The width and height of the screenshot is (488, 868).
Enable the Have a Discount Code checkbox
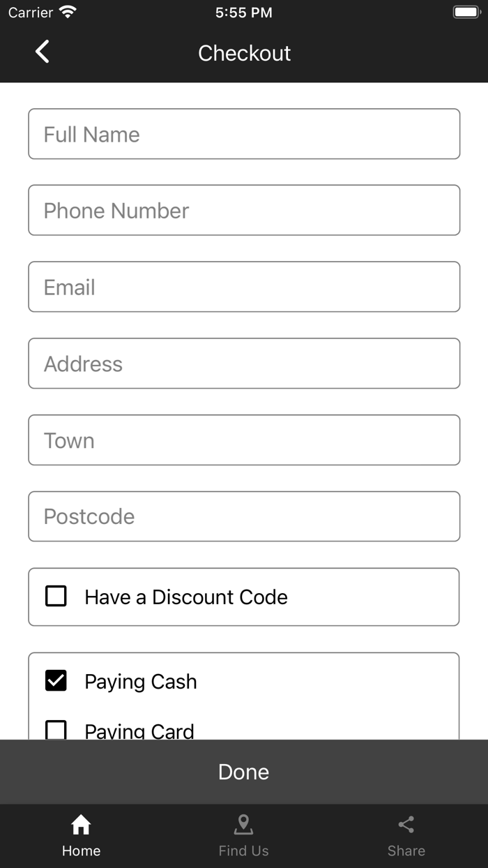coord(56,597)
